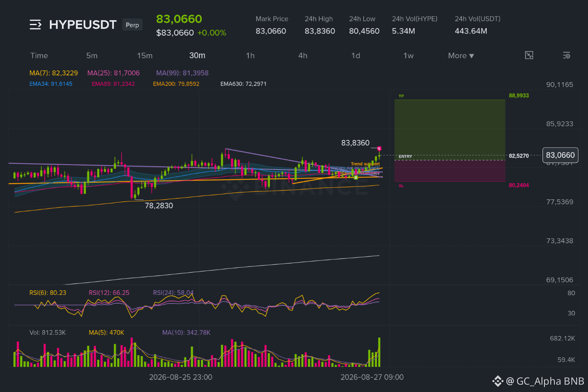Click the 24h Vol(HYPE) value 5.34M
This screenshot has width=588, height=392.
(x=403, y=31)
